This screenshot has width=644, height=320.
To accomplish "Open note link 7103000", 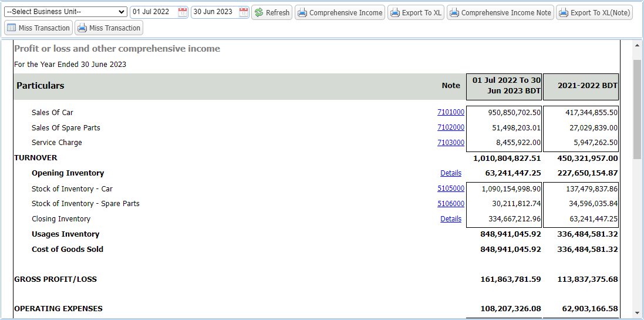I will 450,143.
